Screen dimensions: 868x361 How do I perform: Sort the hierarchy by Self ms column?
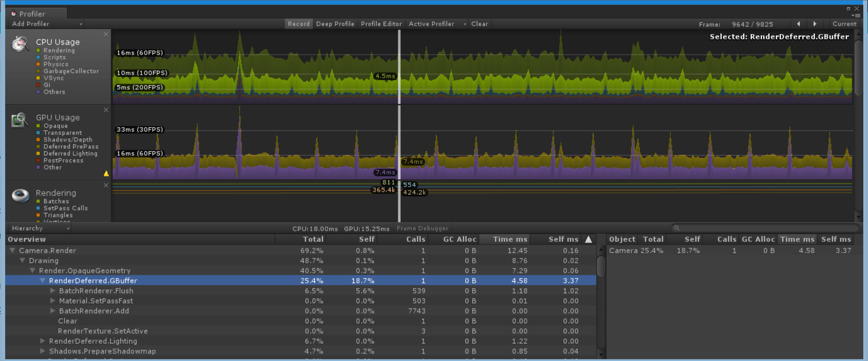(x=556, y=239)
